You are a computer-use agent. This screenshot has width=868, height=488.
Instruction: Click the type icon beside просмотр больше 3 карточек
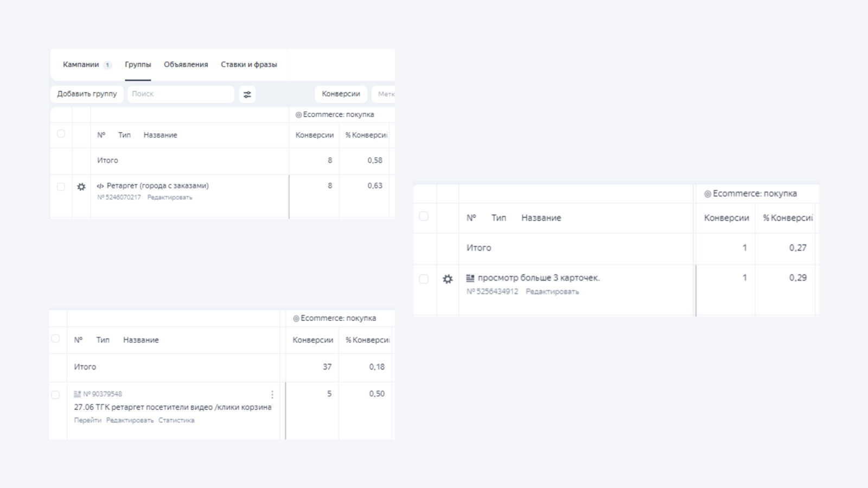(470, 278)
